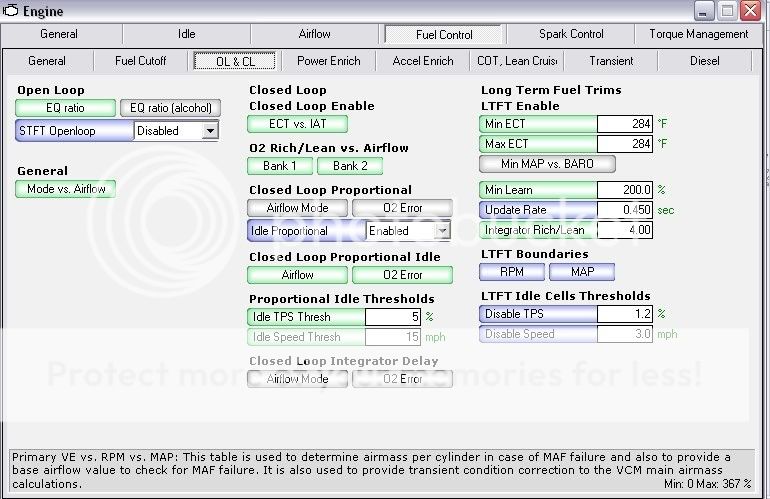Click the ECT vs. IAT button
Screen dimensions: 770x499
pyautogui.click(x=298, y=124)
